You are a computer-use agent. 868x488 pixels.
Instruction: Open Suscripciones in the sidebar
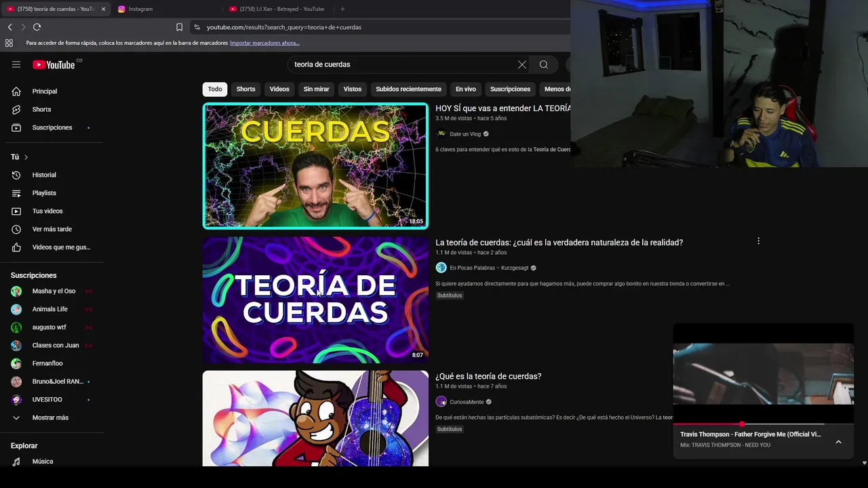(x=52, y=127)
